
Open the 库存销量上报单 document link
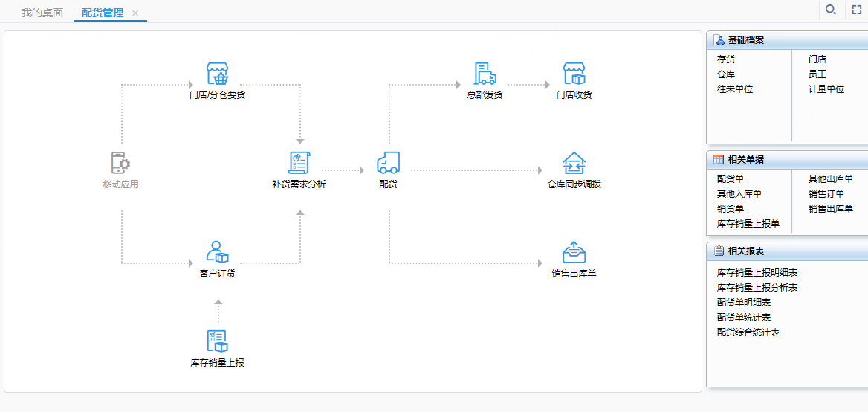coord(748,224)
